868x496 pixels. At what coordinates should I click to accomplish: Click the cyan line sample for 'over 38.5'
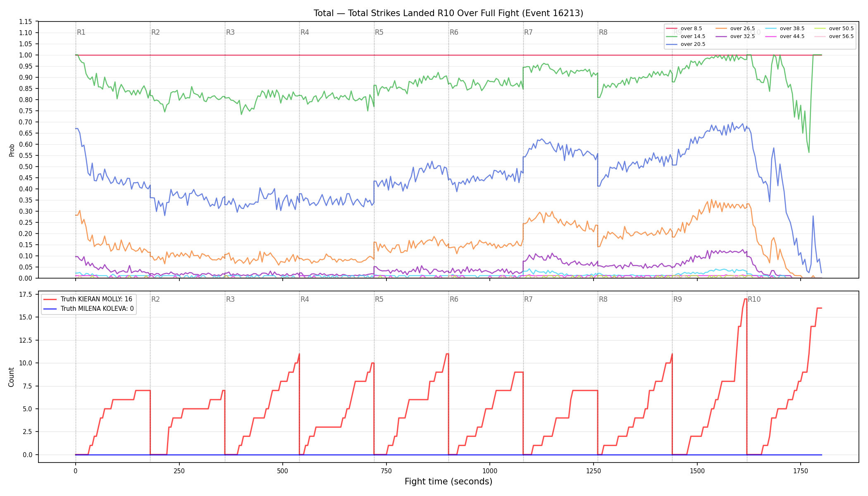click(x=771, y=29)
